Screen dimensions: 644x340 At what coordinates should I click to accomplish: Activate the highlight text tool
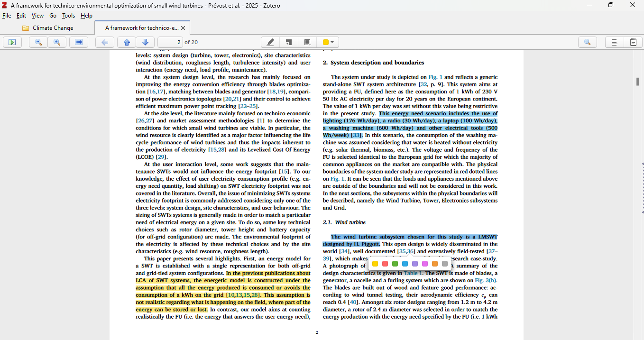tap(270, 42)
